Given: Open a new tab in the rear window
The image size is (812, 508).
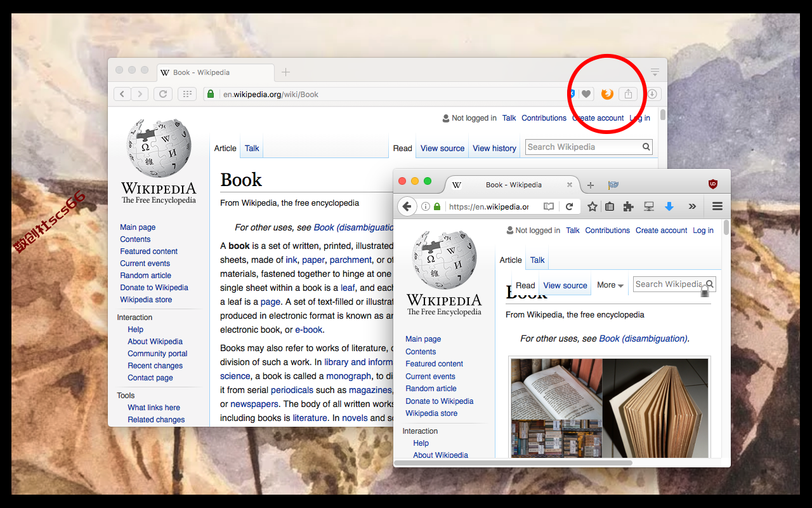Looking at the screenshot, I should point(286,72).
